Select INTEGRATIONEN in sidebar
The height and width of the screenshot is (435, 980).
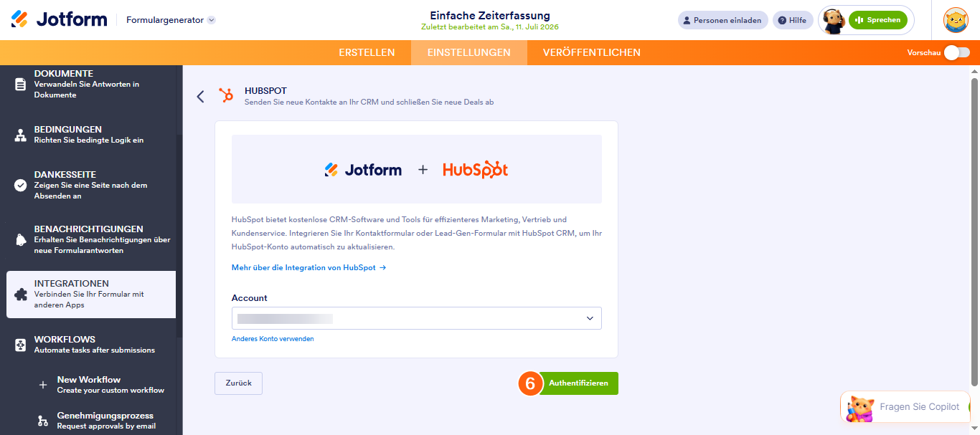pyautogui.click(x=91, y=295)
